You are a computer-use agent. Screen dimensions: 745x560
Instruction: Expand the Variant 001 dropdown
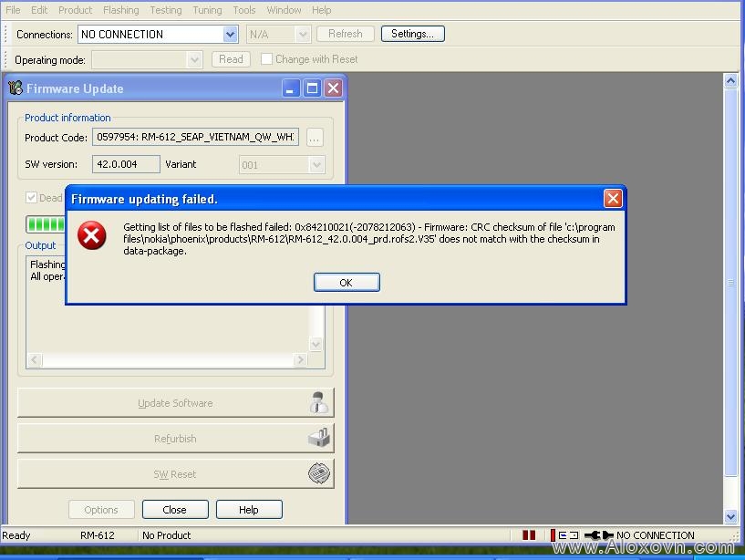[x=316, y=165]
